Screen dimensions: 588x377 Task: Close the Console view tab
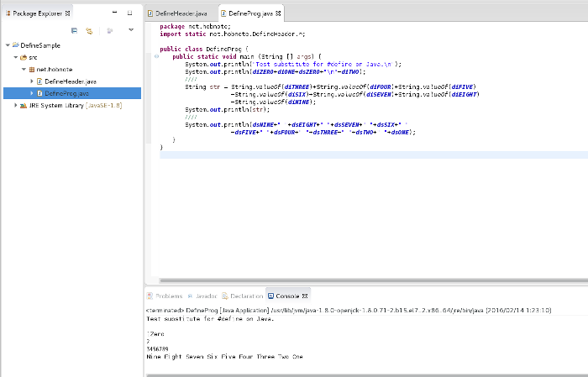[305, 296]
